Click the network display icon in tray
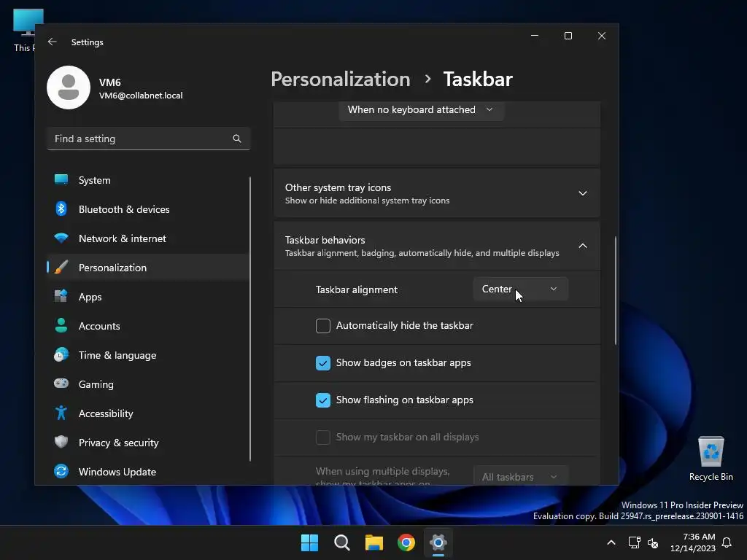The height and width of the screenshot is (560, 747). (x=634, y=542)
